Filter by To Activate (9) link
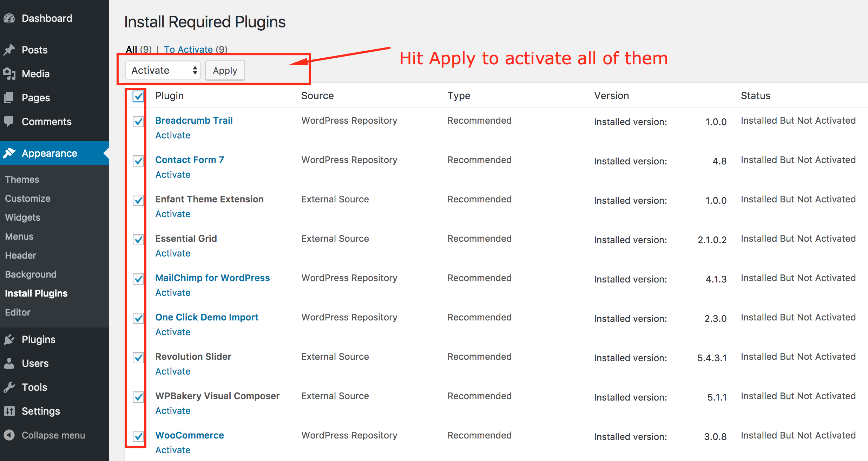 196,50
